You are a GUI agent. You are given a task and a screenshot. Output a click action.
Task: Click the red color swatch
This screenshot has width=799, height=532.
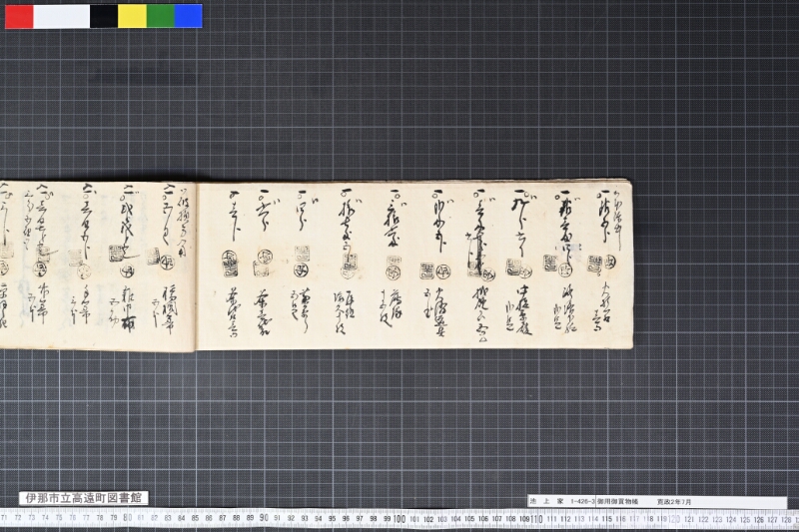(x=19, y=16)
